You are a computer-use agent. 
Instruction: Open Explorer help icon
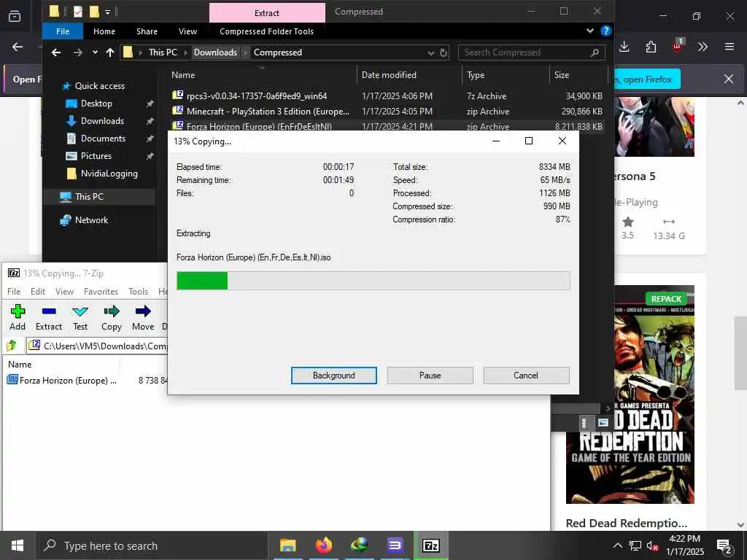(605, 31)
